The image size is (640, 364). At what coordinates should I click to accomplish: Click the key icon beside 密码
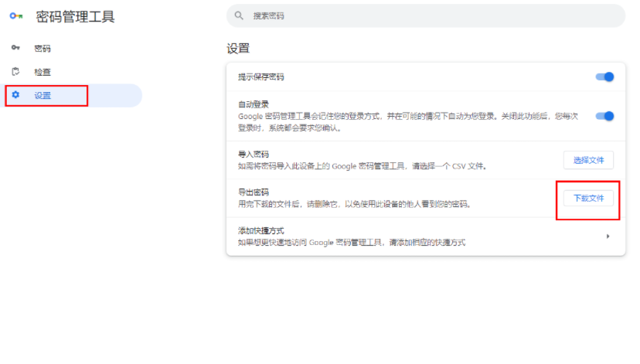(x=15, y=48)
